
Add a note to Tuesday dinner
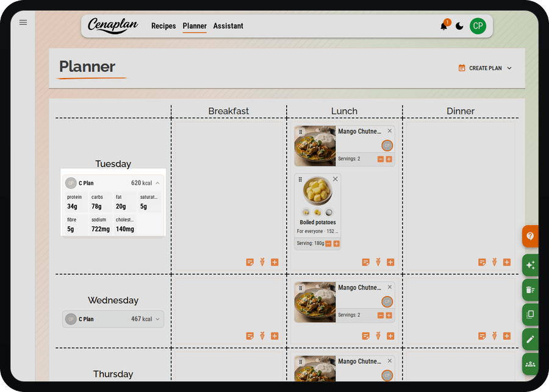tap(482, 262)
